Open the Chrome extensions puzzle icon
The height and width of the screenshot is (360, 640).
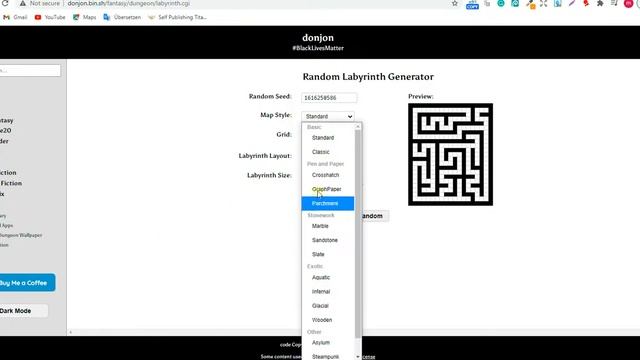(x=600, y=3)
